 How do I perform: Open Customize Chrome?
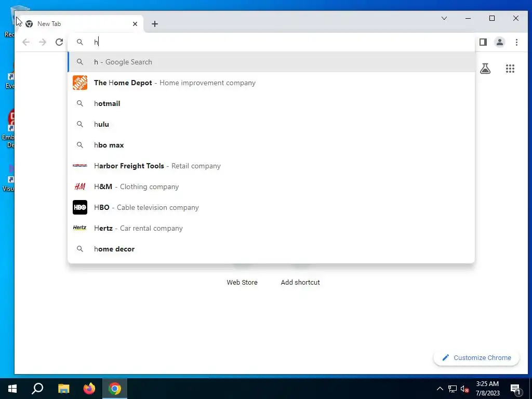click(x=476, y=357)
